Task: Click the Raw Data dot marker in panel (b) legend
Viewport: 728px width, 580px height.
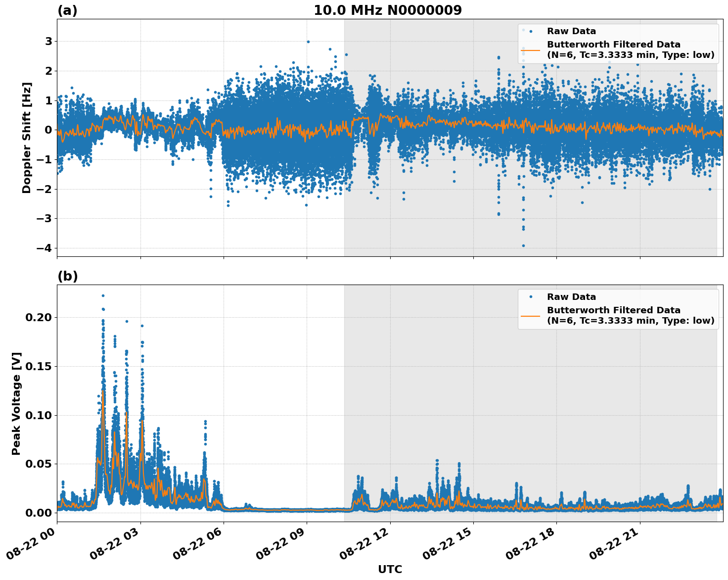Action: click(531, 296)
